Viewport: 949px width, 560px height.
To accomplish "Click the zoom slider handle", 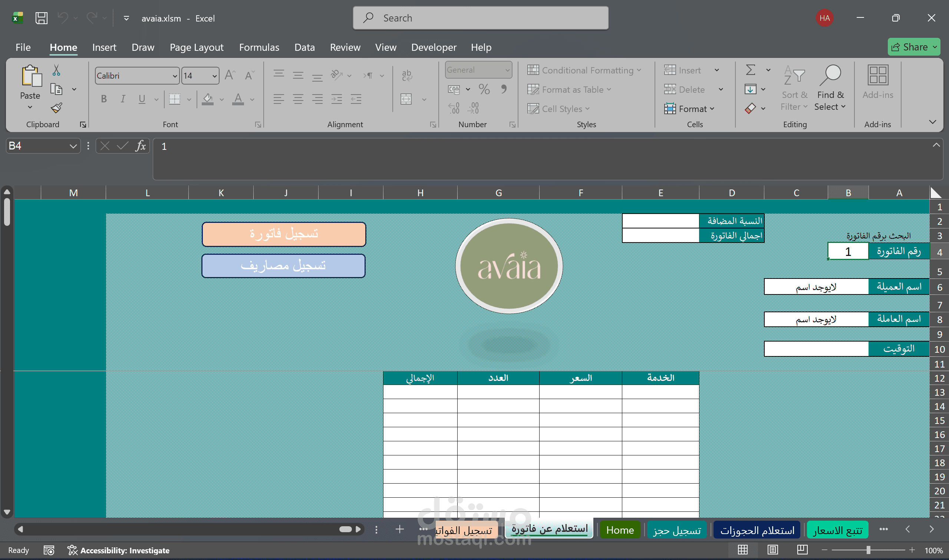I will click(x=868, y=550).
